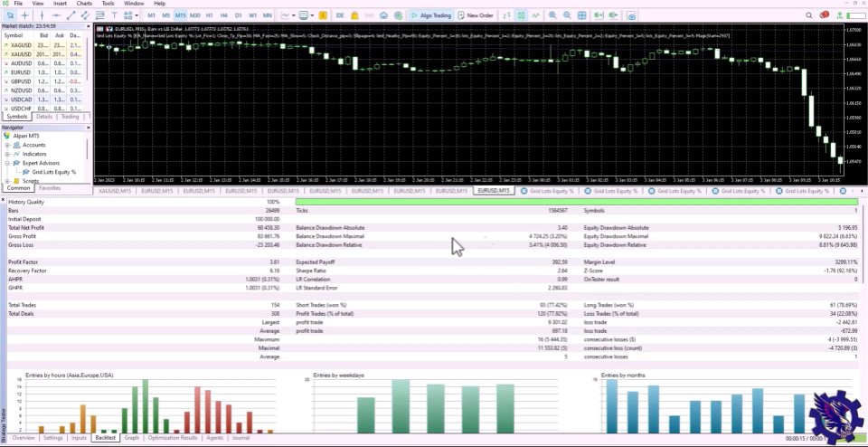868x447 pixels.
Task: Expand the Indicators tree node
Action: click(x=8, y=154)
